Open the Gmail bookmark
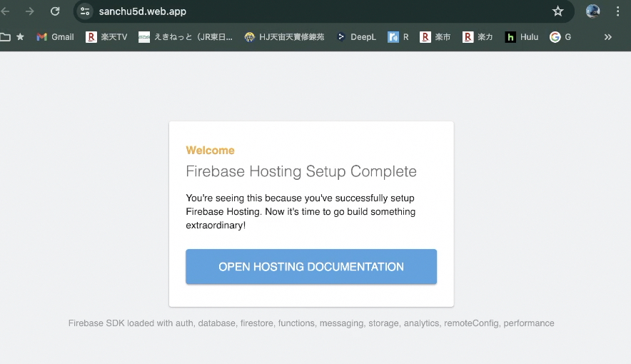Screen dimensions: 631x364 click(x=55, y=37)
